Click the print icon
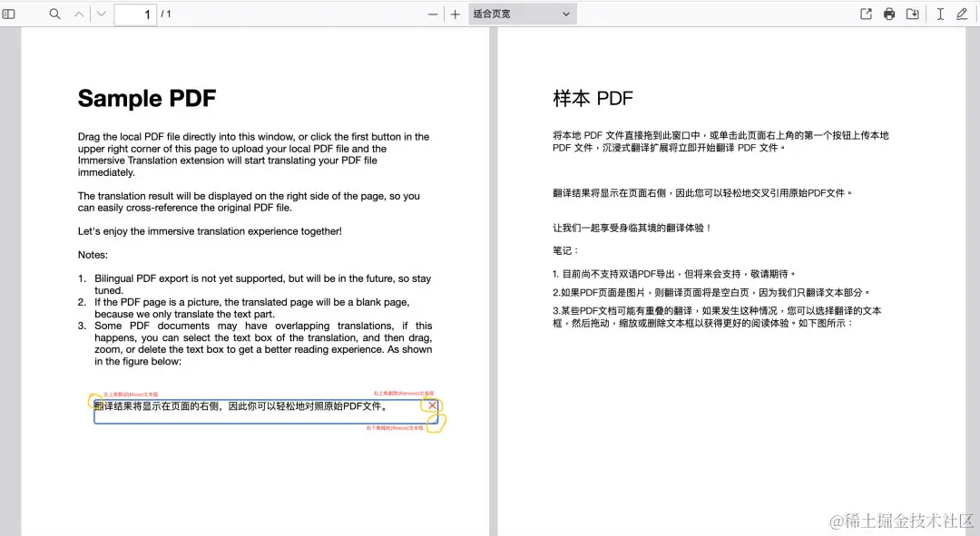 click(889, 14)
